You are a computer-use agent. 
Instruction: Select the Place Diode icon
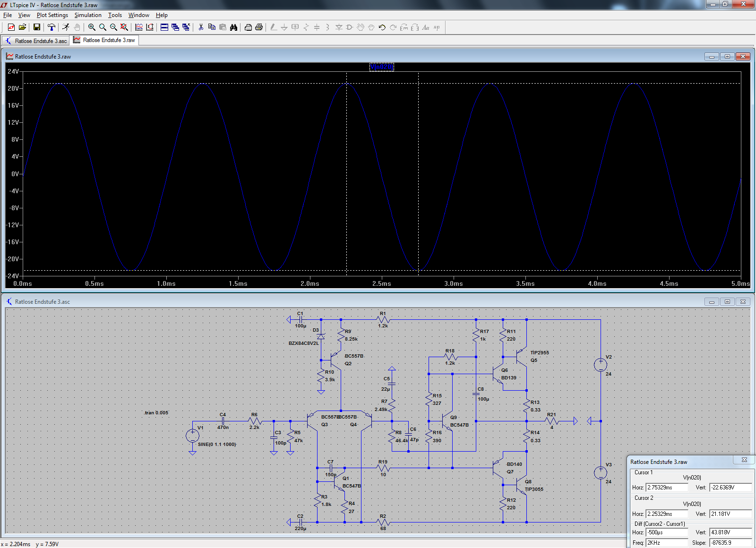(x=339, y=27)
